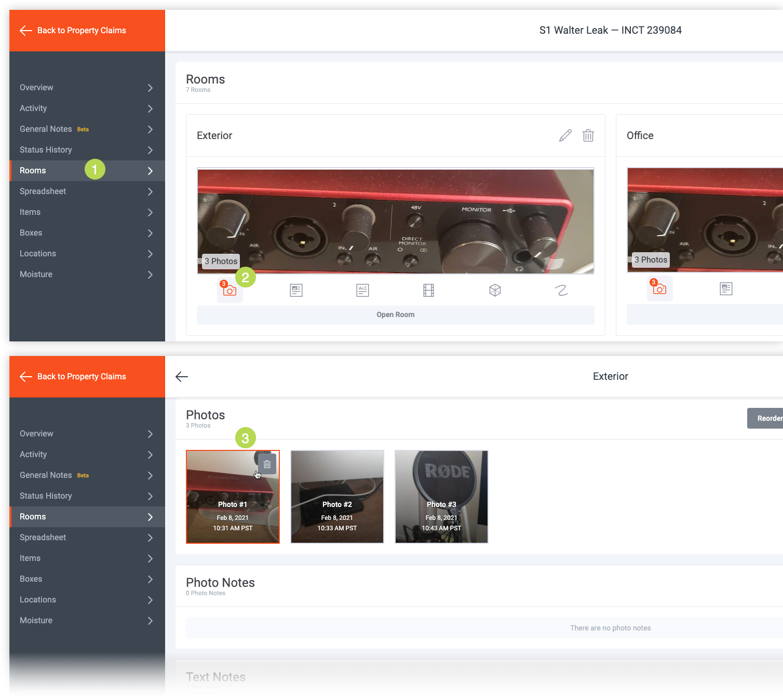Viewport: 783px width, 700px height.
Task: Open the Office room's camera photos icon
Action: (659, 289)
